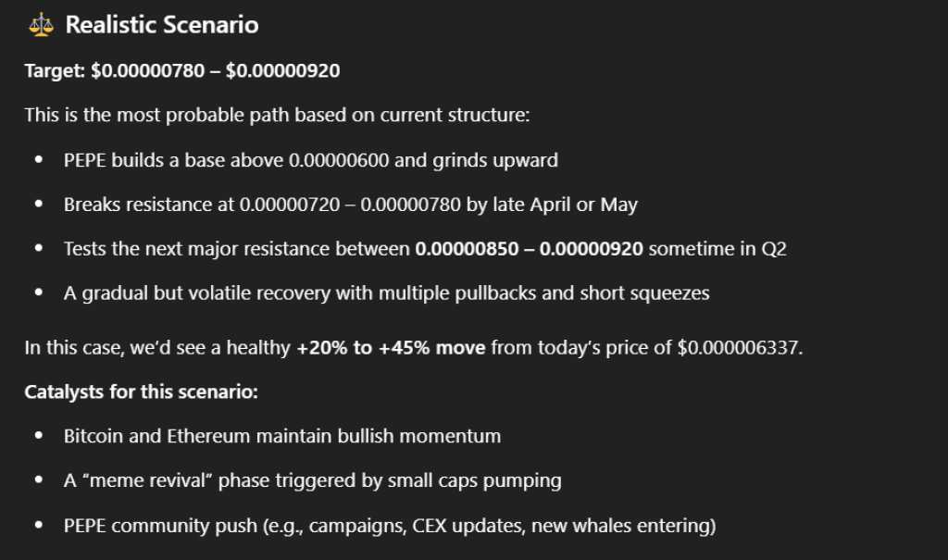Click the "Tests the next major resistance" text
Image resolution: width=948 pixels, height=560 pixels.
(236, 249)
